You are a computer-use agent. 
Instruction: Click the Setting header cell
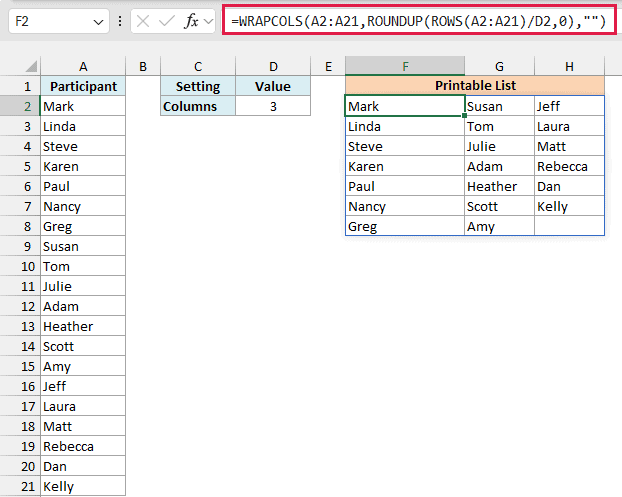(198, 86)
